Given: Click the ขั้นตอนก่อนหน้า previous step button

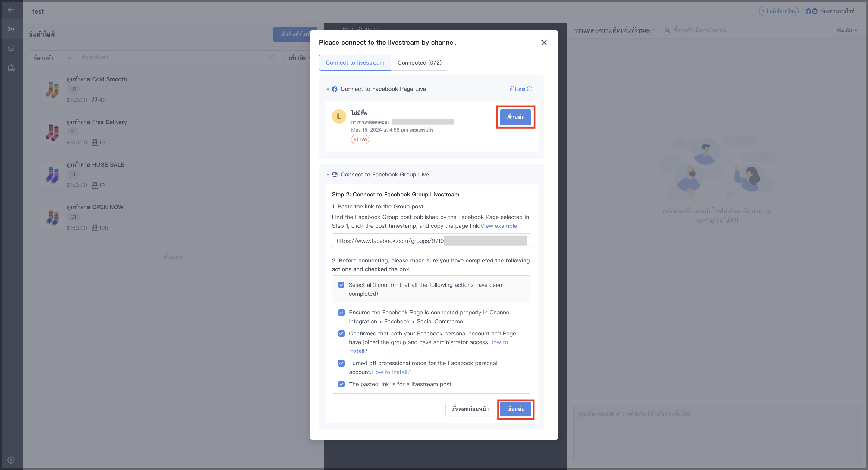Looking at the screenshot, I should [470, 409].
